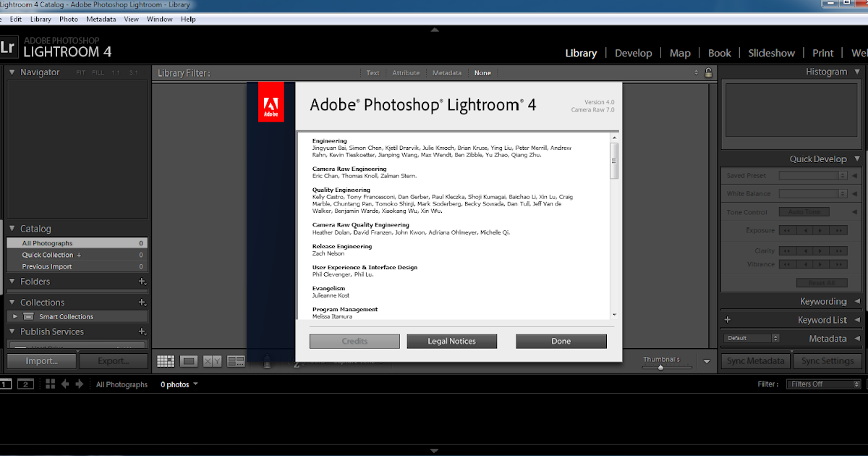Click the Sync Settings button
Viewport: 868px width, 456px height.
pos(828,361)
